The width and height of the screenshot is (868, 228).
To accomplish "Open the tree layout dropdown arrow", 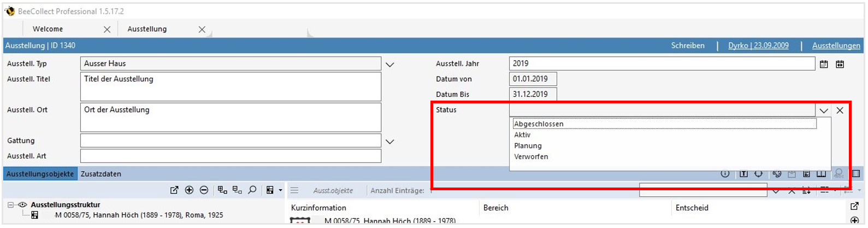I will click(x=281, y=190).
